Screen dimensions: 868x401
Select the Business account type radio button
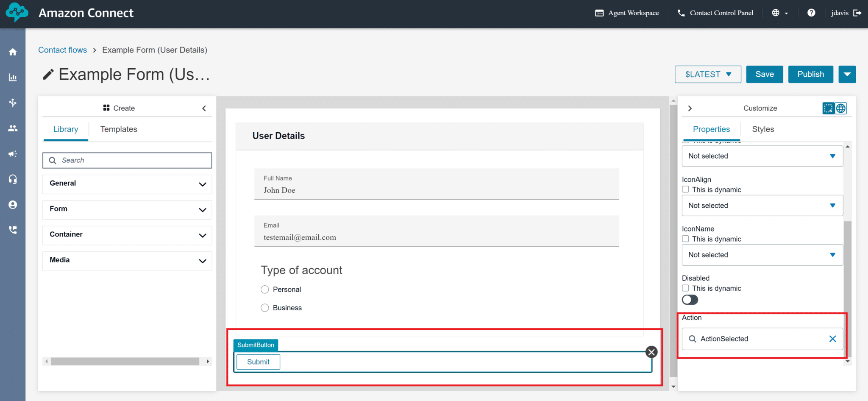tap(264, 308)
